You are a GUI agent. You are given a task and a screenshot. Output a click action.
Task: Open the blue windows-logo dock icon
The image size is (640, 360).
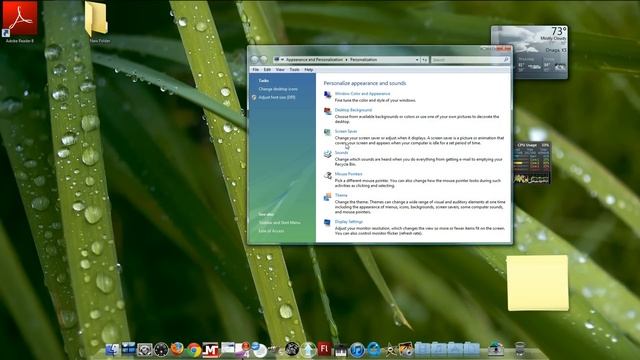[x=128, y=349]
